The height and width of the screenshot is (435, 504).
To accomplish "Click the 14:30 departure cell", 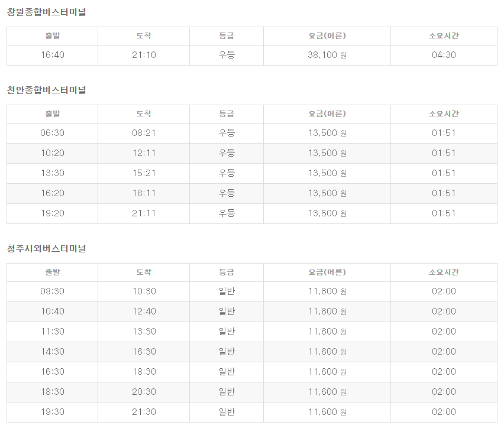I will pyautogui.click(x=53, y=352).
